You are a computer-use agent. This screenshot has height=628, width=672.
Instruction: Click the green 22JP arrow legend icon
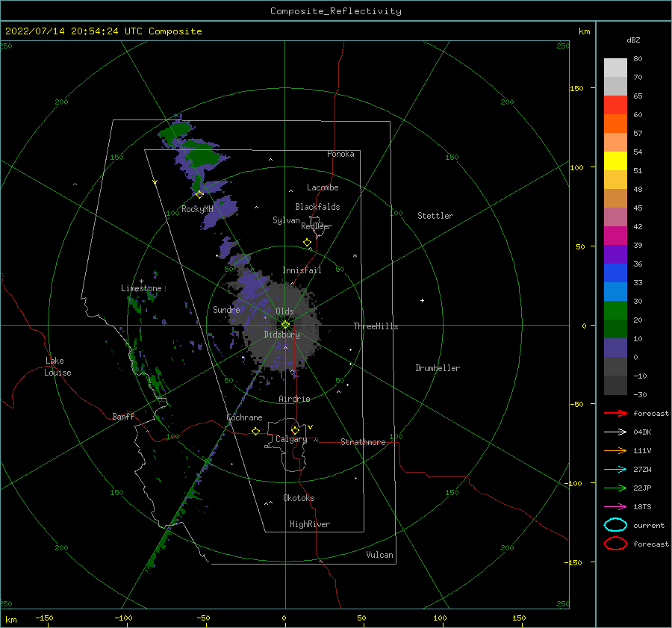tap(615, 488)
